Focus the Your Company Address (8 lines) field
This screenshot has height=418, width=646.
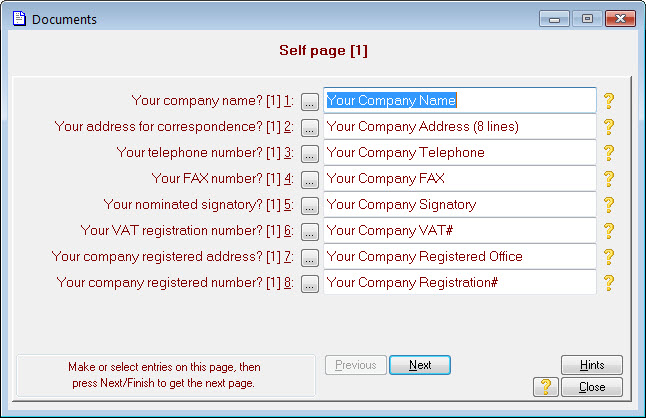click(x=460, y=126)
